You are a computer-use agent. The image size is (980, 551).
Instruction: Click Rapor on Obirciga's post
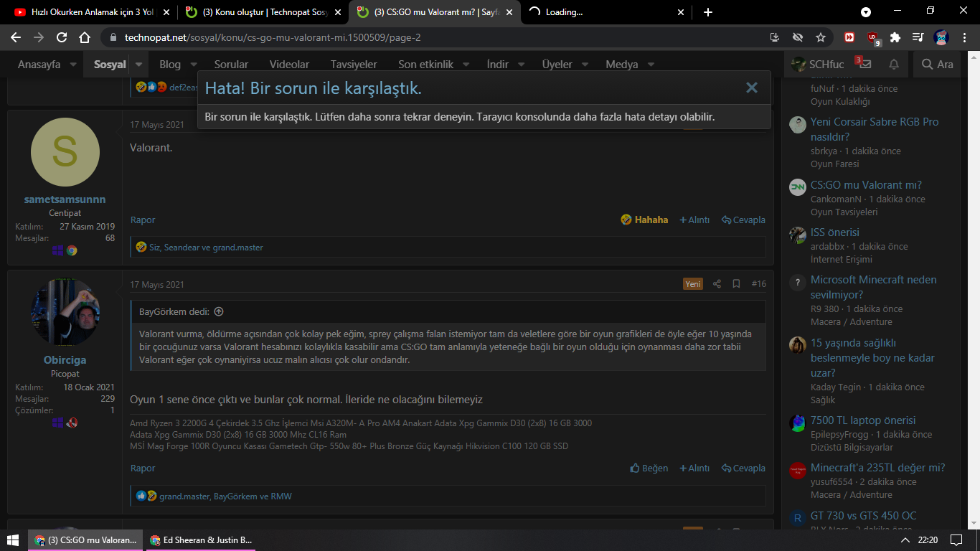143,468
